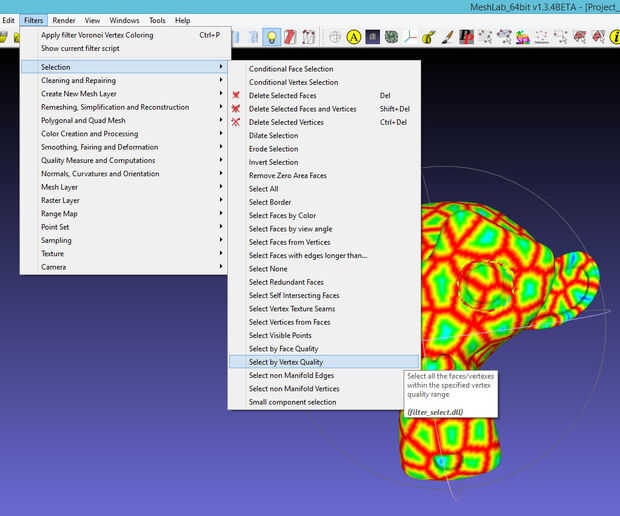Click the green mesh toolbar icon
620x516 pixels.
(x=391, y=37)
